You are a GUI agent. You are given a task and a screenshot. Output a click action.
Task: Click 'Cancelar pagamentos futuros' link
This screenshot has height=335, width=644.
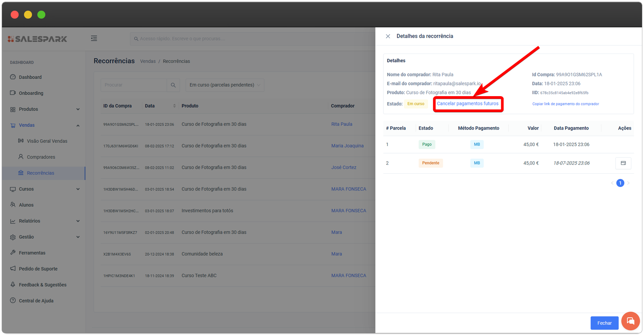point(468,104)
